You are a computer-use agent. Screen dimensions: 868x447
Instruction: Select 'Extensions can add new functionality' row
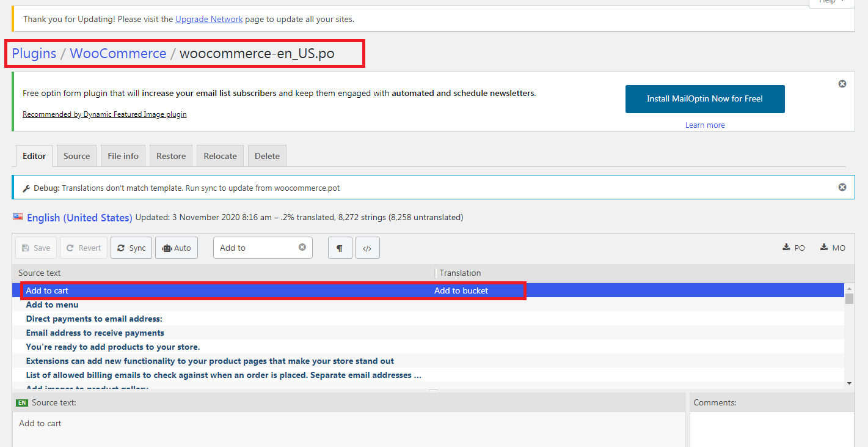click(428, 361)
